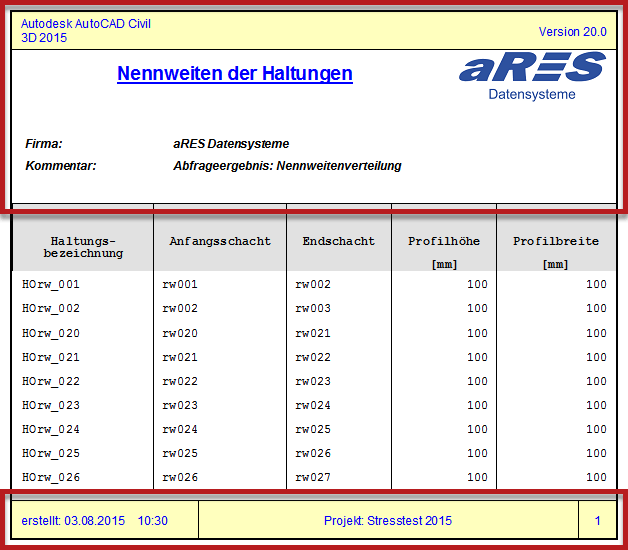Open the Nennweiten der Haltungen title link
The height and width of the screenshot is (550, 628).
click(x=234, y=73)
